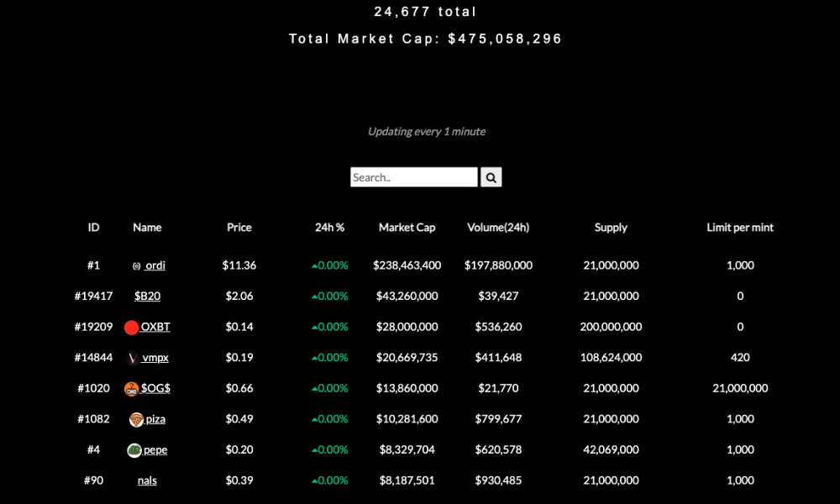Click the Limit per mint header
The image size is (840, 504).
[x=740, y=227]
